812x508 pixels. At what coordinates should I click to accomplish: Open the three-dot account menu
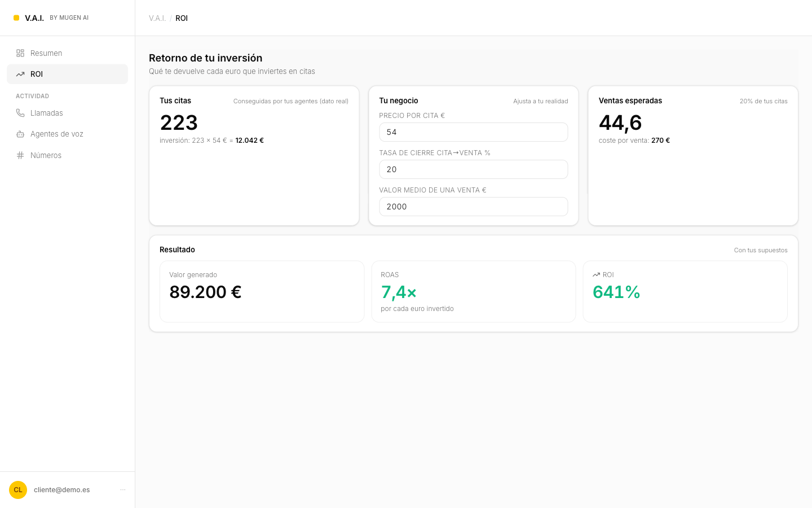pos(123,490)
